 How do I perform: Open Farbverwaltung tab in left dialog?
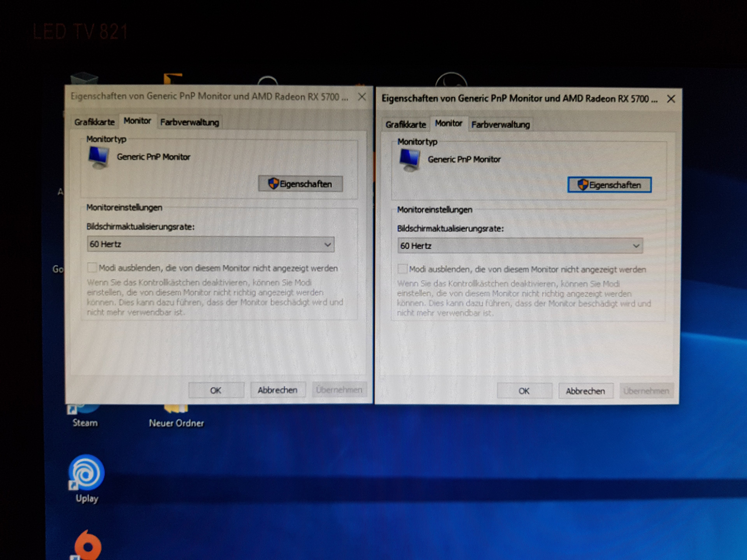189,122
